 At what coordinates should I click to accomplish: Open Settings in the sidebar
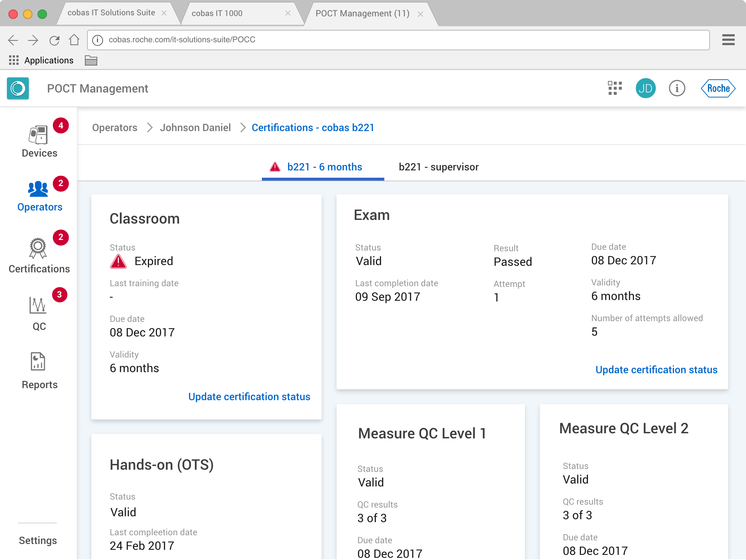(x=38, y=540)
